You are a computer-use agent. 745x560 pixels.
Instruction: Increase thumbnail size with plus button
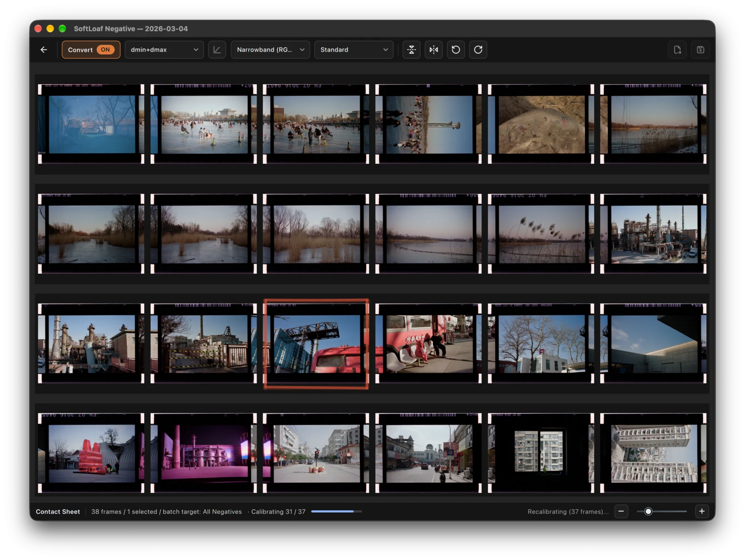tap(702, 511)
